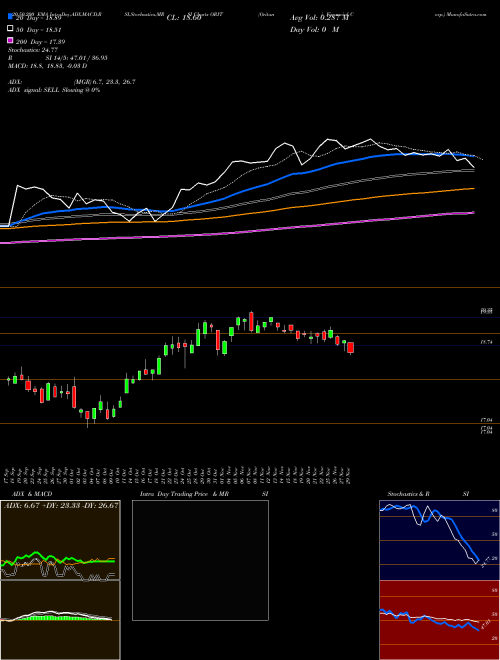Viewport: 500px width, 660px height.
Task: Click the 'Stochastics & RSI' panel title
Action: [428, 494]
